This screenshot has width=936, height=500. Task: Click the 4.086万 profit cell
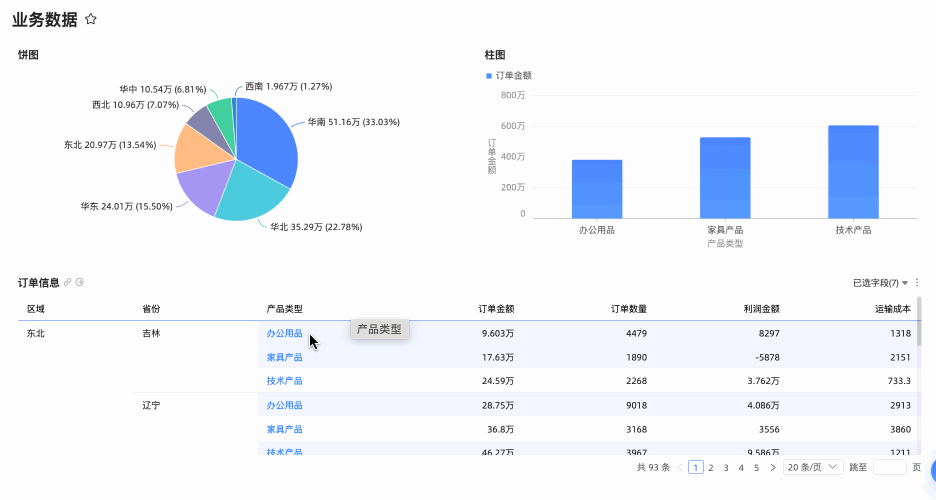coord(763,405)
